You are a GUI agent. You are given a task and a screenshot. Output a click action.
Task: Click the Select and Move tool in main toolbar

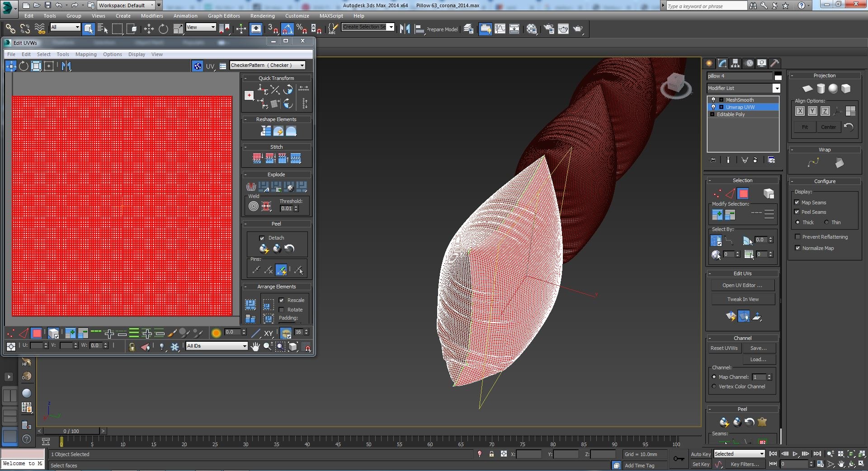coord(149,29)
